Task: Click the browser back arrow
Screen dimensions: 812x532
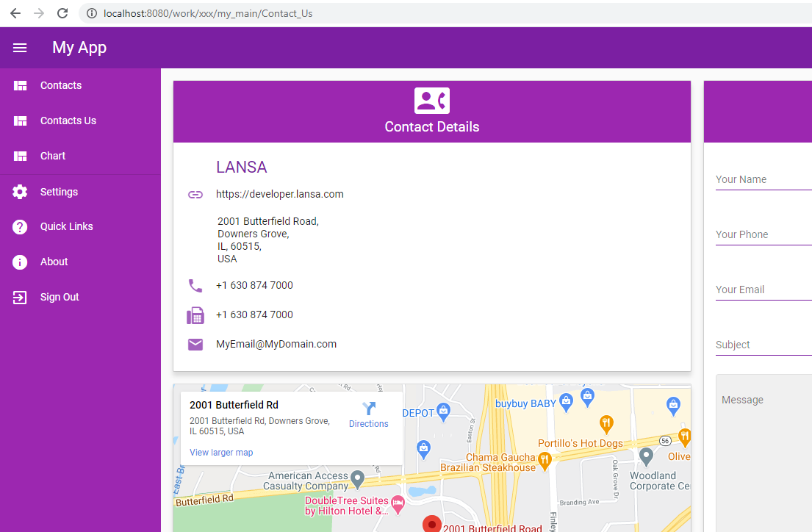Action: (15, 13)
